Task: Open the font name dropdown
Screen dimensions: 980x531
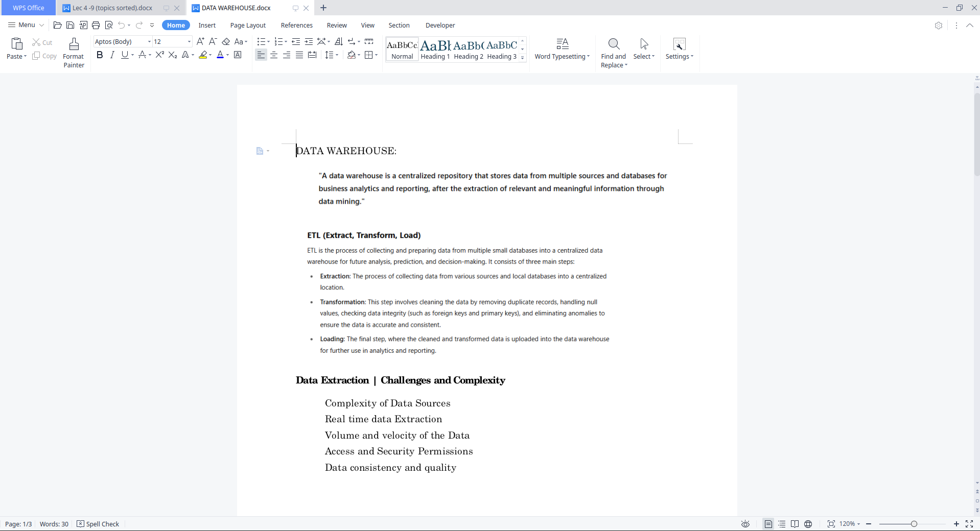Action: (148, 42)
